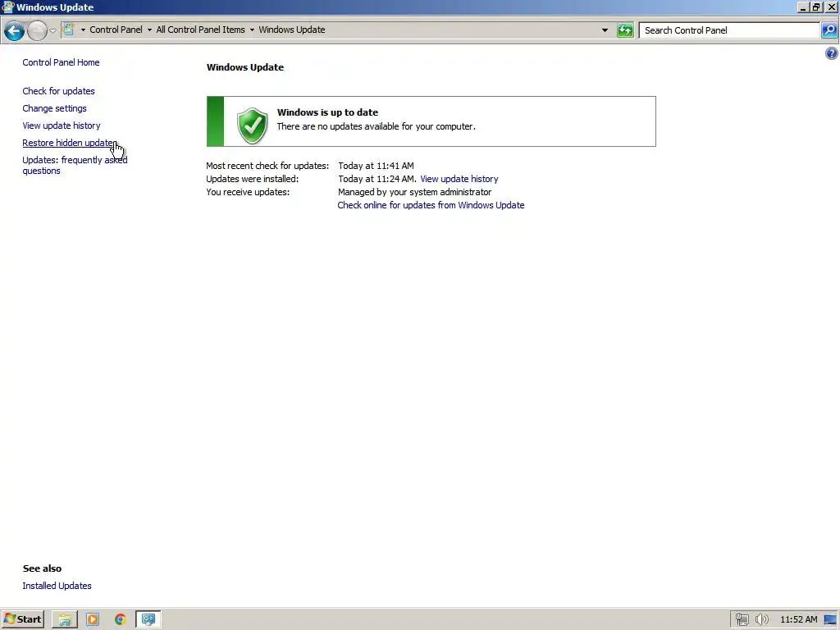
Task: Expand the arrow after Control Panel breadcrumb
Action: (x=149, y=30)
